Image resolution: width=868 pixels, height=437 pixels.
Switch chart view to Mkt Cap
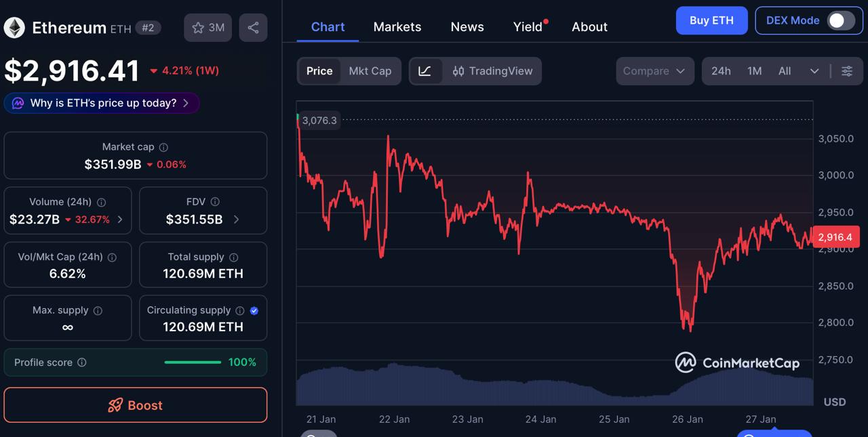pos(370,70)
